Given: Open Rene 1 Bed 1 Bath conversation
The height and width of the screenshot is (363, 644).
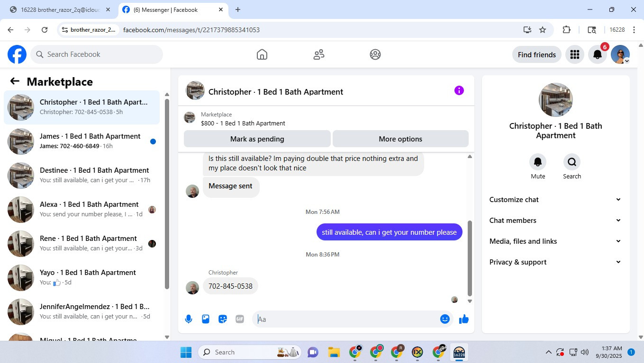Looking at the screenshot, I should [82, 244].
